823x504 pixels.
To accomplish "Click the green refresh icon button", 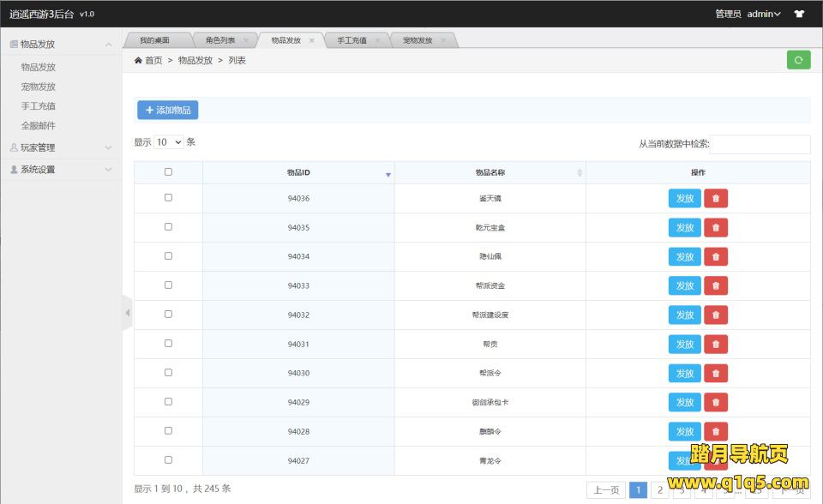I will point(798,60).
